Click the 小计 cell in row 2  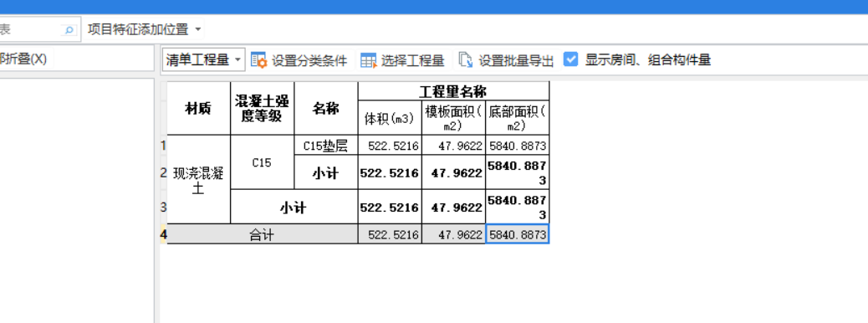click(326, 173)
